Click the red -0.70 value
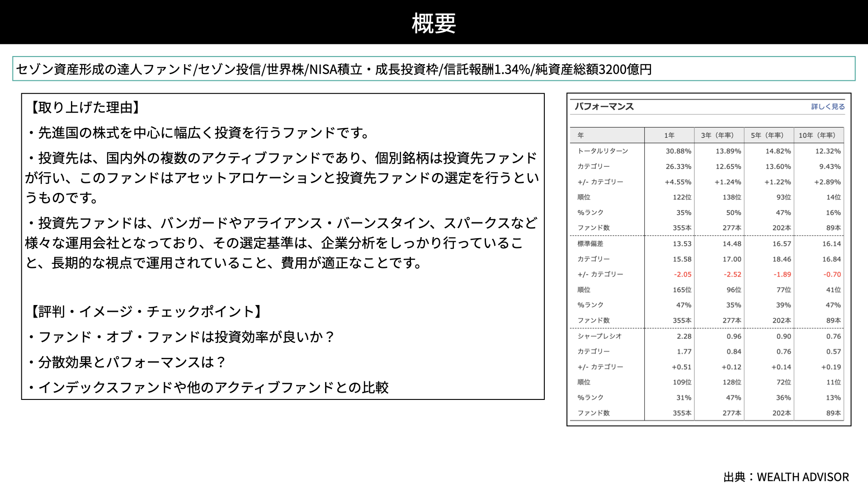 tap(832, 274)
